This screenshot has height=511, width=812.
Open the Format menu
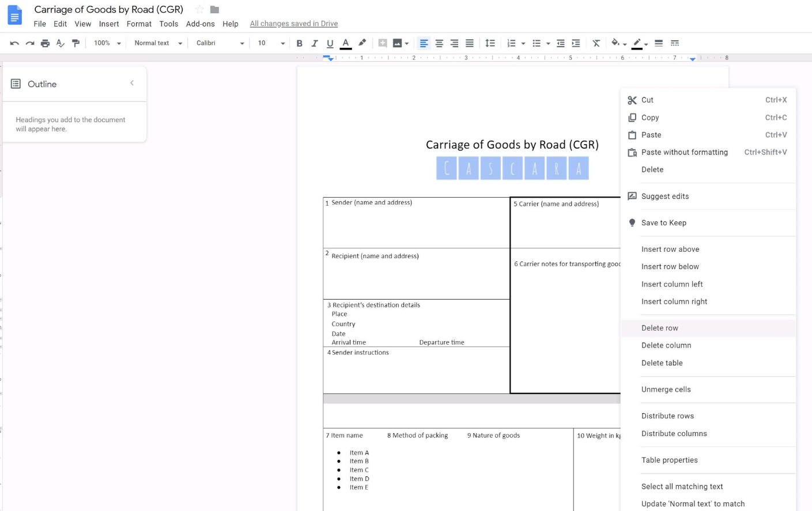coord(139,24)
